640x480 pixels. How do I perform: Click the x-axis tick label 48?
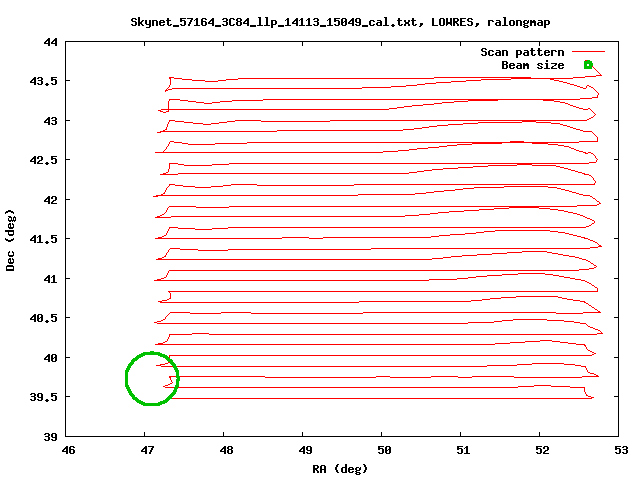click(x=226, y=450)
